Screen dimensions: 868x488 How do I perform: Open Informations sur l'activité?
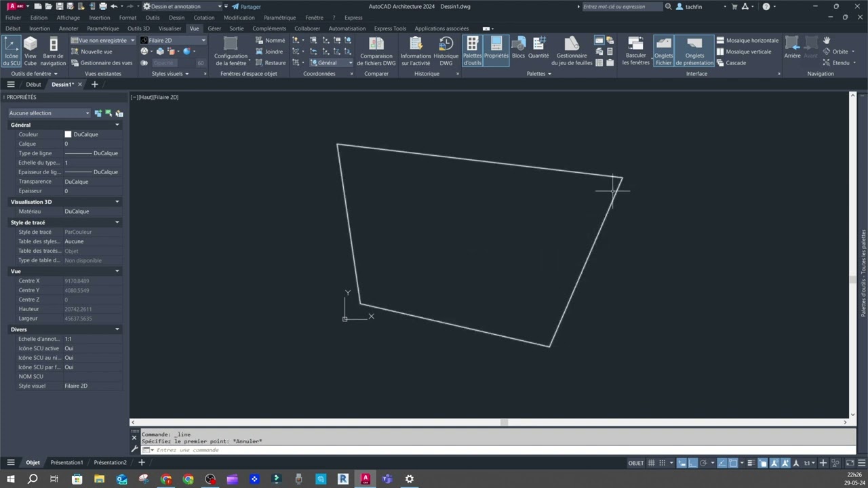click(x=416, y=52)
